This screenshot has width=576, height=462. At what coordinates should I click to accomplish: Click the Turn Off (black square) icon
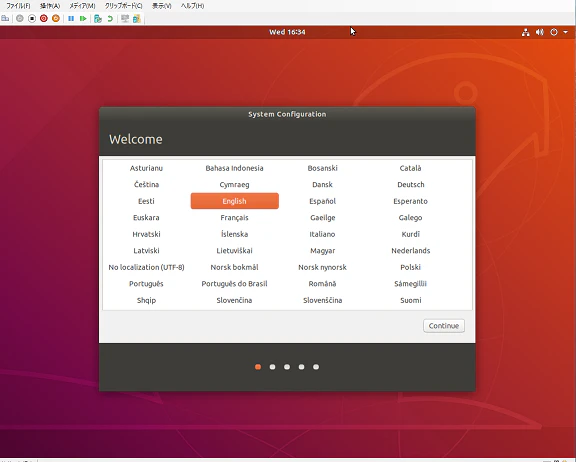click(32, 18)
